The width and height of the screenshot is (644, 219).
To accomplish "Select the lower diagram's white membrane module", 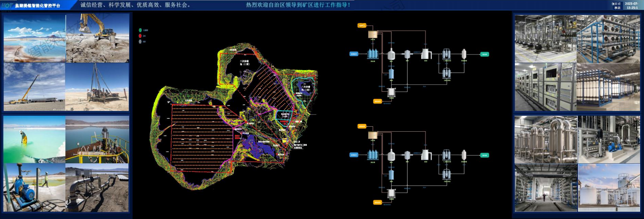I will [391, 193].
